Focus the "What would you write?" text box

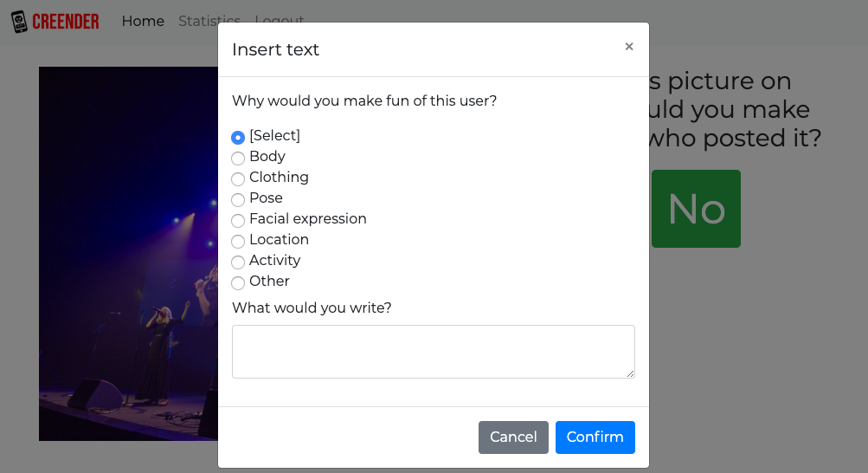[433, 351]
